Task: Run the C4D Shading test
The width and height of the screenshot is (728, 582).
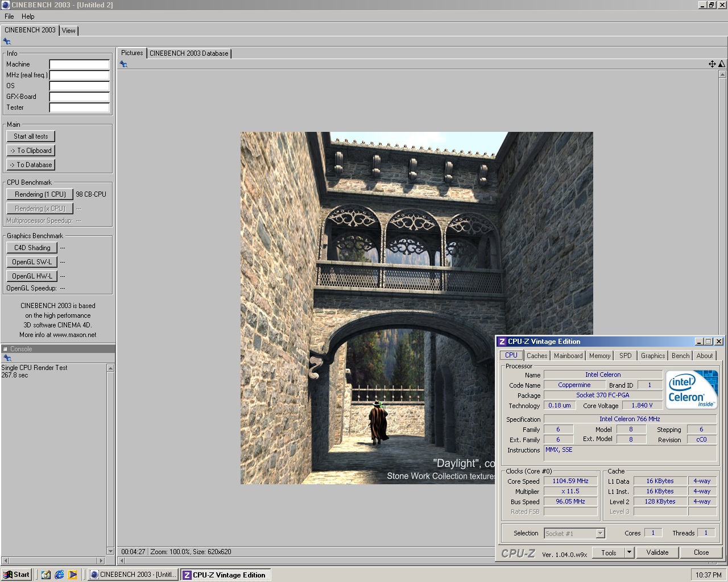Action: [x=32, y=248]
